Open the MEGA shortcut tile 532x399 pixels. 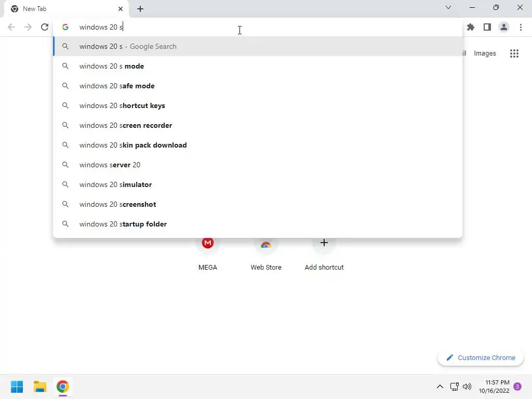208,254
